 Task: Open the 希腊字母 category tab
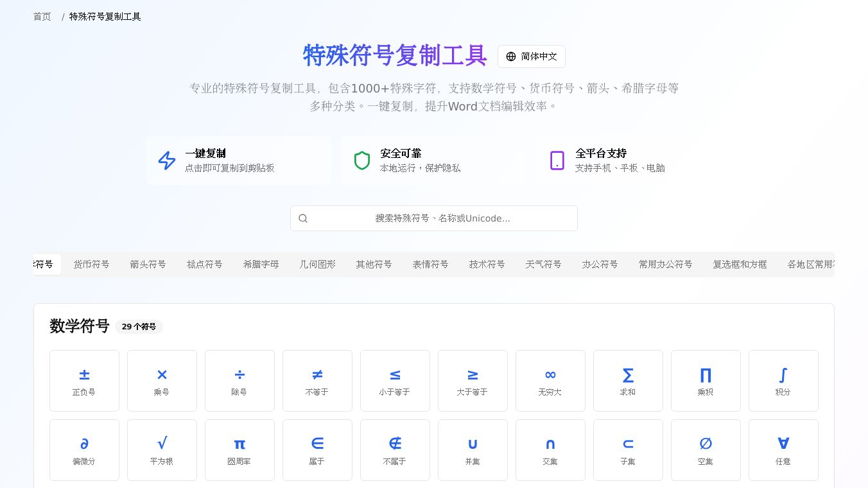click(x=261, y=265)
